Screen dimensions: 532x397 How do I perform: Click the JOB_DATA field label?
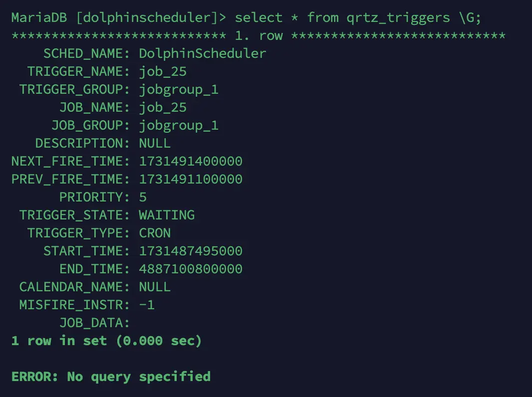click(95, 323)
